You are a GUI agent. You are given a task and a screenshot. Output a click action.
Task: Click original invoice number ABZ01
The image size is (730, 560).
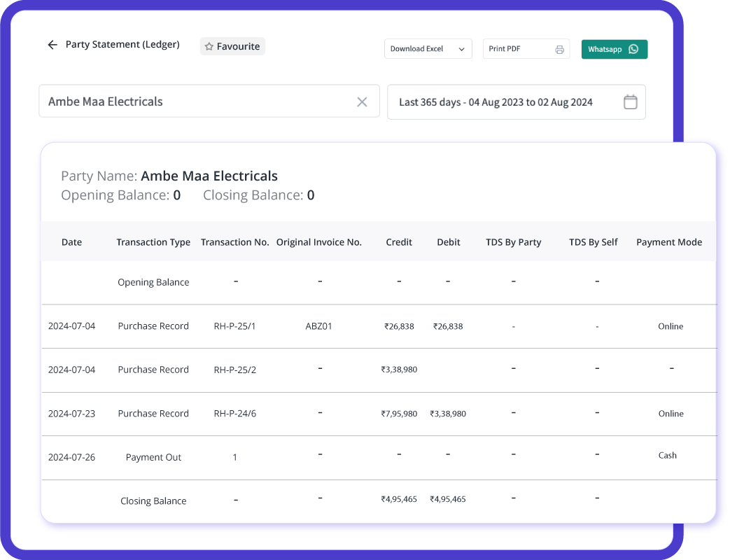pos(319,326)
